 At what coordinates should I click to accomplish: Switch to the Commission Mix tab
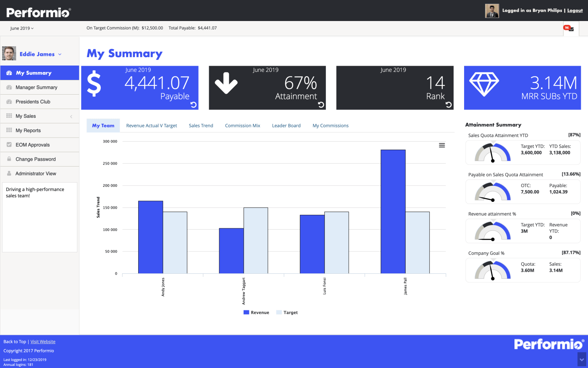coord(242,125)
